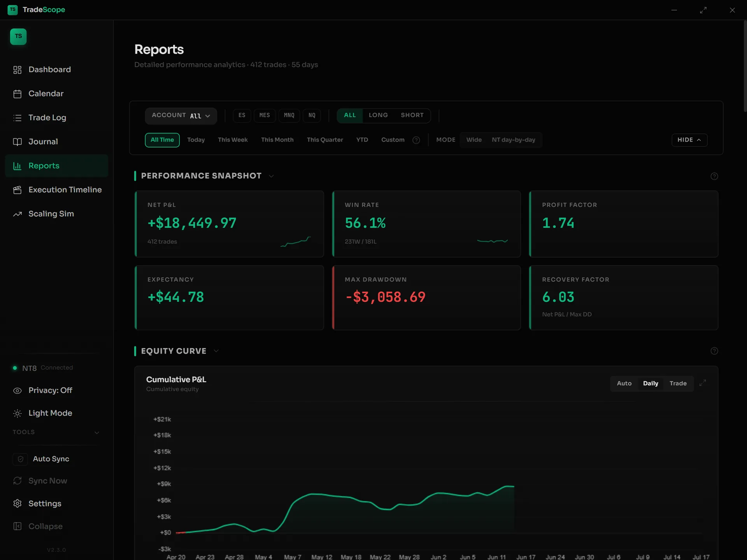Switch chart to Auto view
Image resolution: width=747 pixels, height=560 pixels.
pyautogui.click(x=624, y=383)
